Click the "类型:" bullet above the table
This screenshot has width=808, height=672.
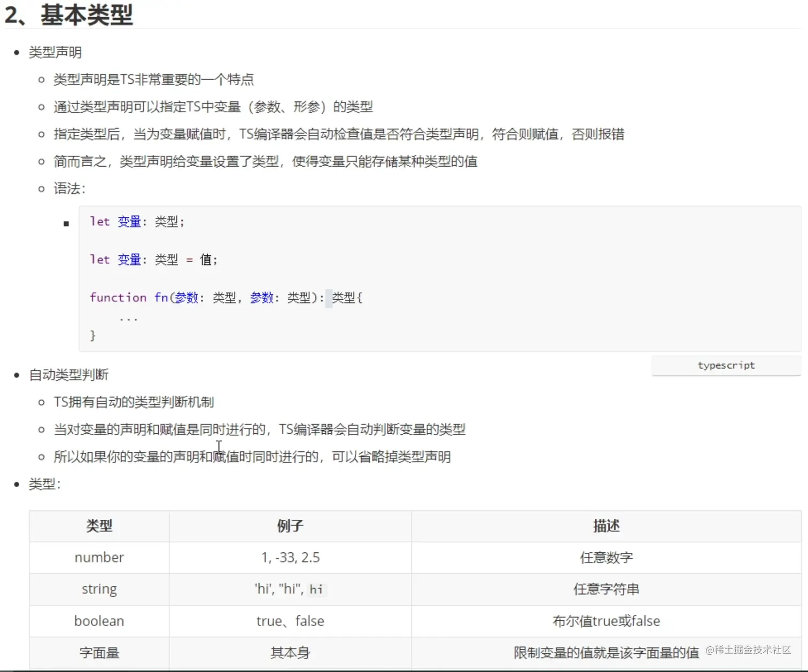point(45,485)
